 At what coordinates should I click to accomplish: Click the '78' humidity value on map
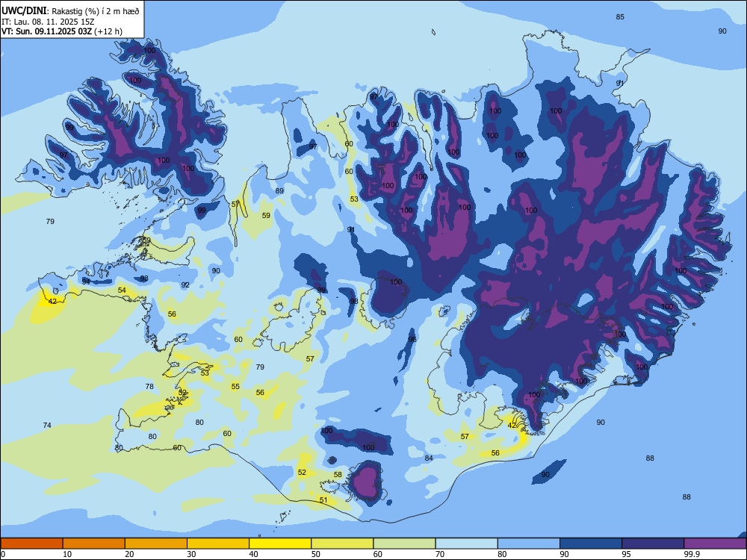click(x=149, y=387)
